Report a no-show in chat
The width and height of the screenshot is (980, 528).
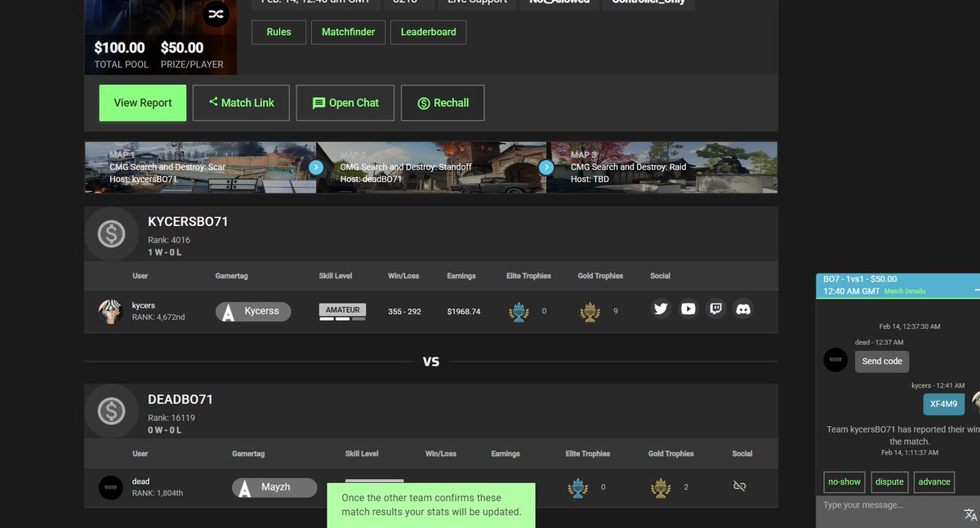point(844,481)
